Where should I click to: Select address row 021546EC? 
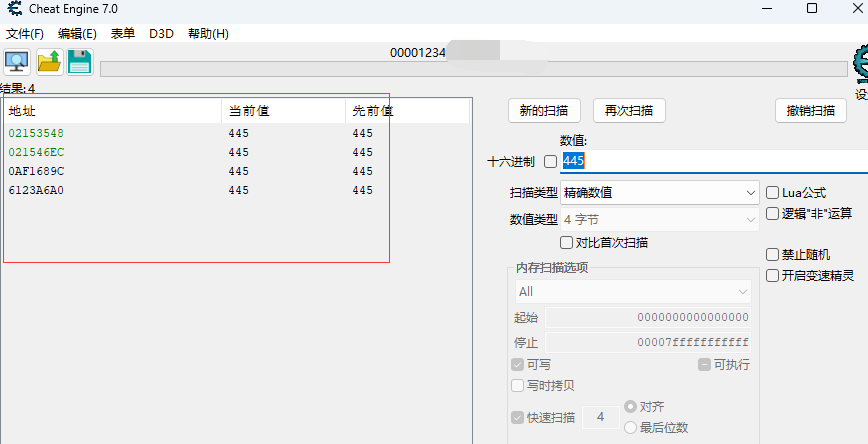236,152
